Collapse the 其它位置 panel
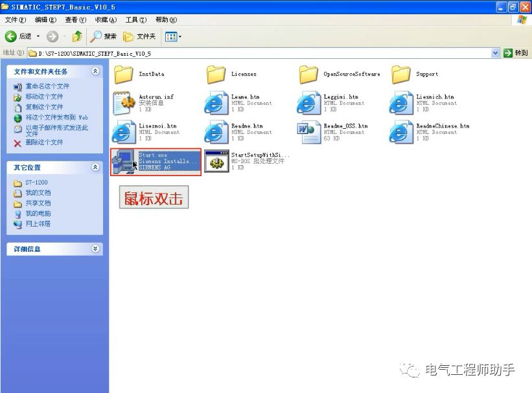The image size is (532, 393). click(95, 167)
